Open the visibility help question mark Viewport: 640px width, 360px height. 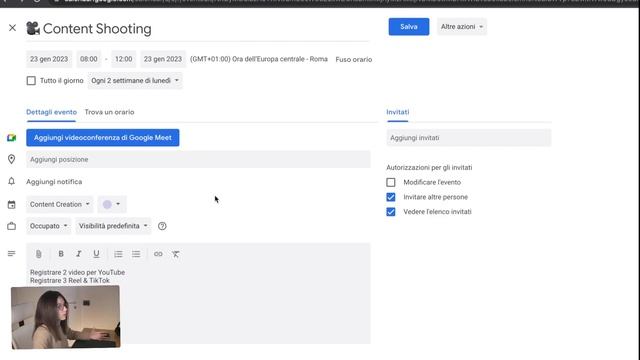tap(162, 226)
